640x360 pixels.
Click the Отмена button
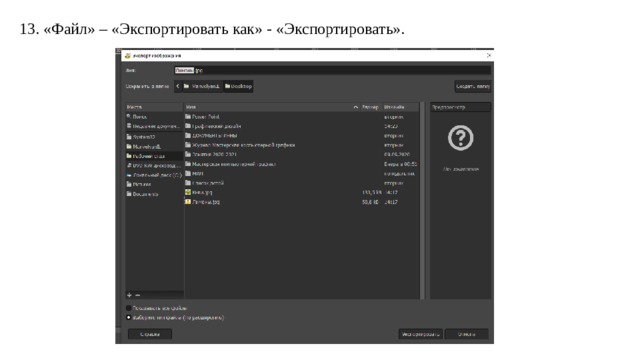click(466, 334)
